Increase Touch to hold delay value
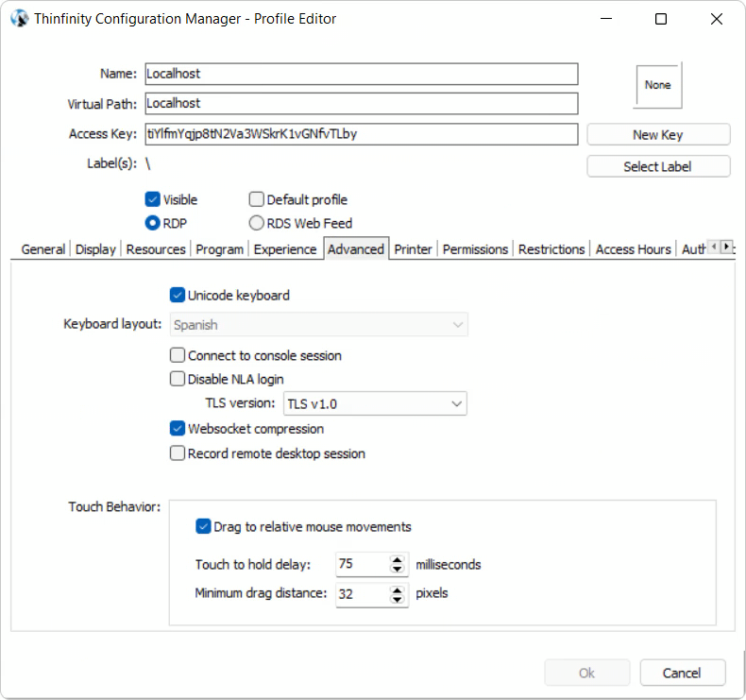 397,559
